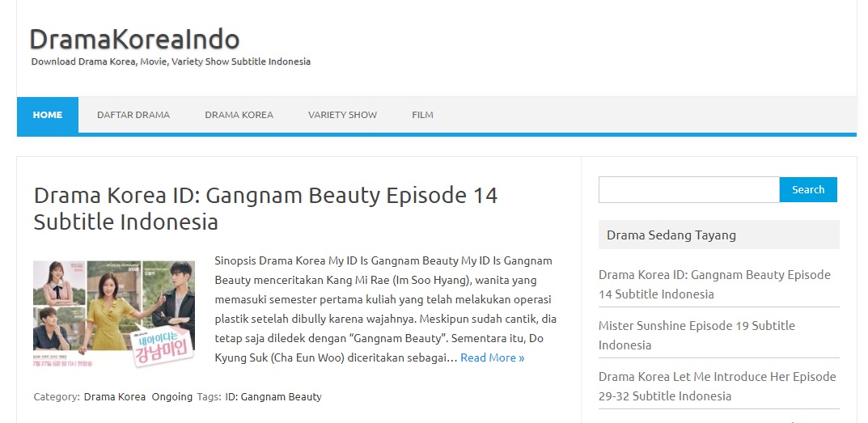Open the VARIETY SHOW menu item
The height and width of the screenshot is (423, 868).
[343, 115]
